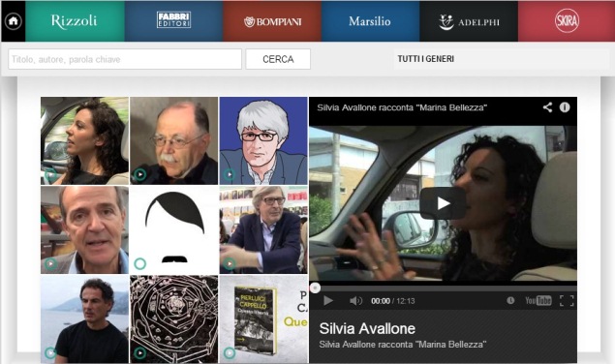Click the video progress bar scrubber

tap(315, 288)
